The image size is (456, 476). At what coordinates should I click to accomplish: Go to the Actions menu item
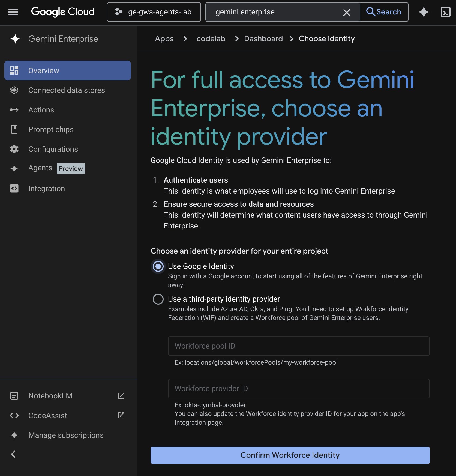[x=41, y=110]
